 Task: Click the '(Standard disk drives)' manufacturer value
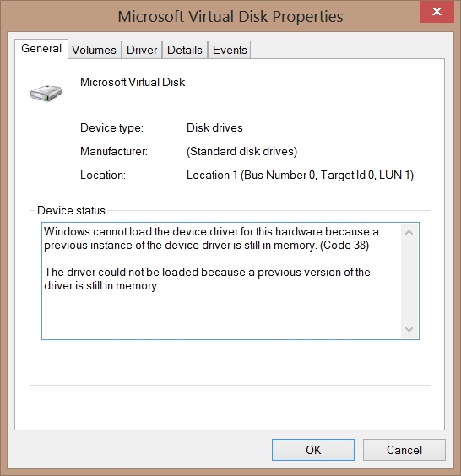[x=241, y=151]
